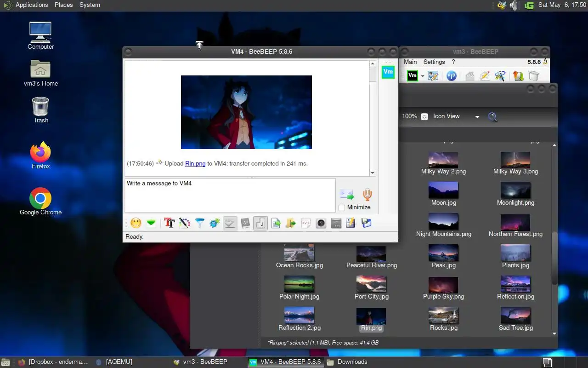Click the send file document icon
This screenshot has width=588, height=368.
[x=276, y=223]
